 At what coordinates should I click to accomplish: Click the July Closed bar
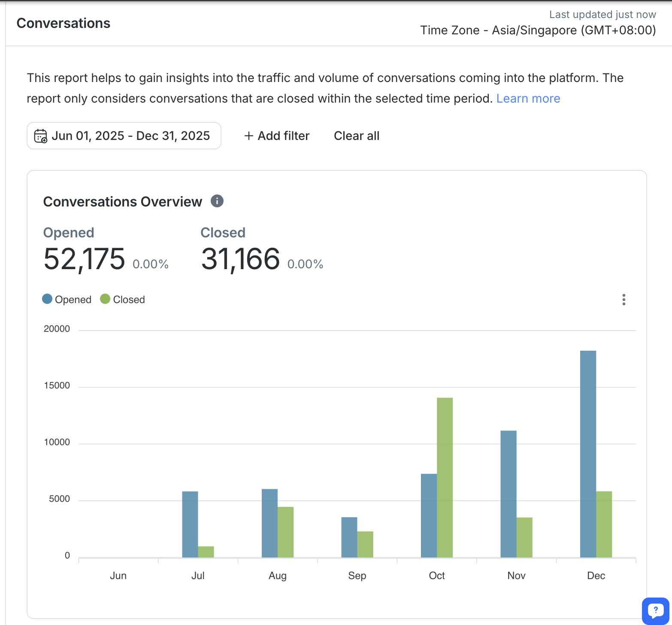(206, 552)
